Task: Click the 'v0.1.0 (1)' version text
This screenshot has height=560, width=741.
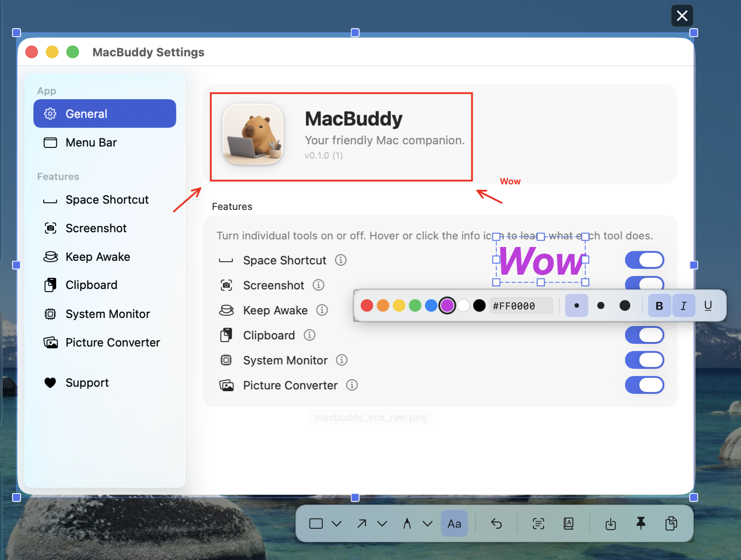Action: 324,155
